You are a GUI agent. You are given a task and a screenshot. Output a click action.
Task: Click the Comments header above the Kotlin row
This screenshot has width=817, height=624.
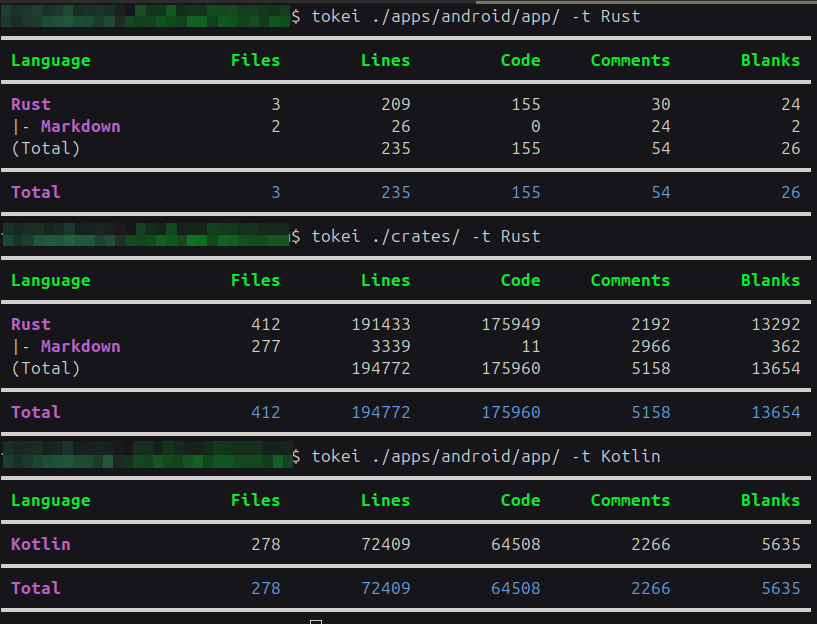[x=630, y=501]
